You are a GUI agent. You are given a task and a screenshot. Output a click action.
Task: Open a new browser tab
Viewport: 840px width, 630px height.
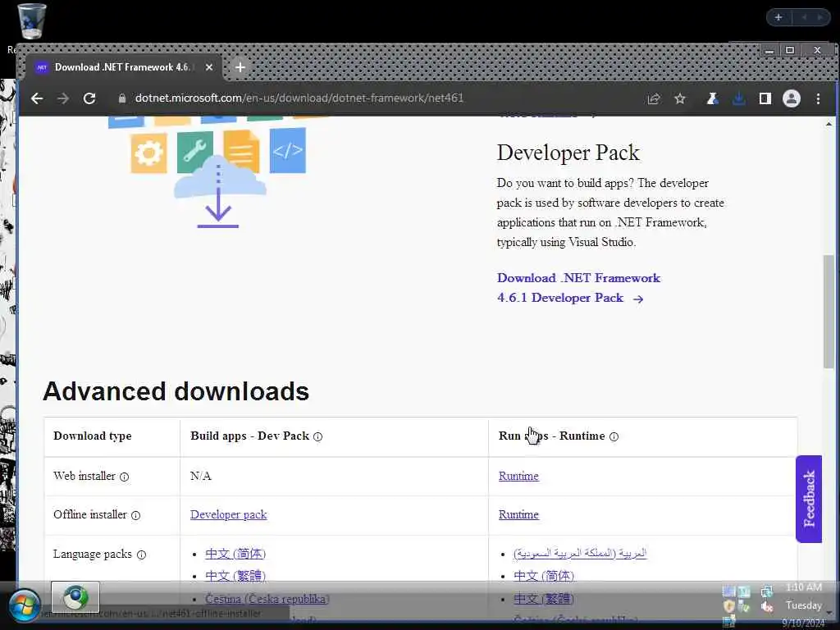pyautogui.click(x=240, y=67)
